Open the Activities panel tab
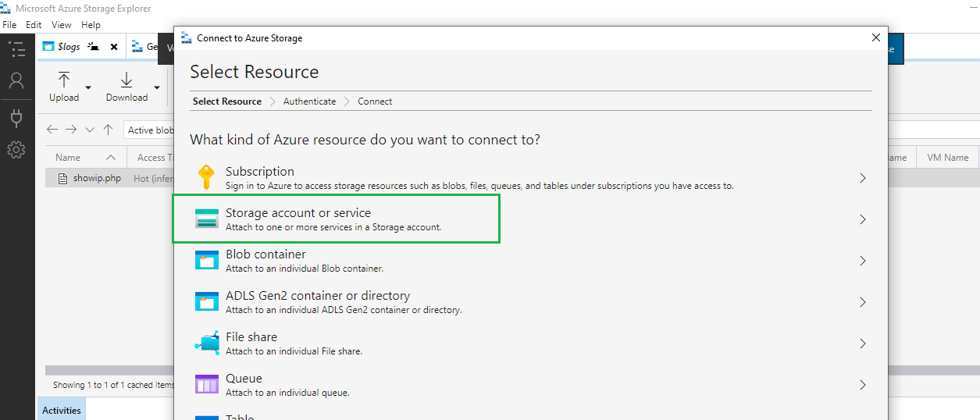Image resolution: width=980 pixels, height=420 pixels. [x=62, y=410]
